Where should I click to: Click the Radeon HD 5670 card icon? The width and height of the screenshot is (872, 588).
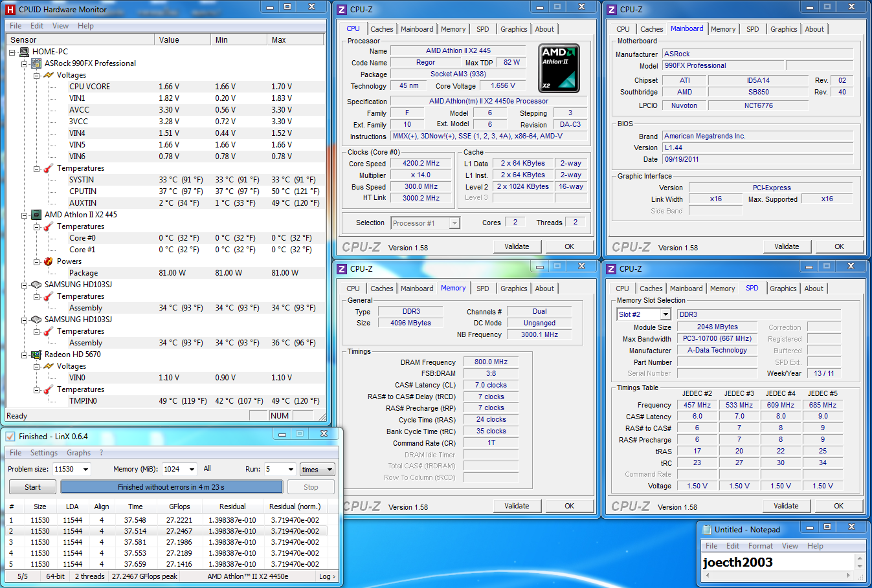coord(37,354)
